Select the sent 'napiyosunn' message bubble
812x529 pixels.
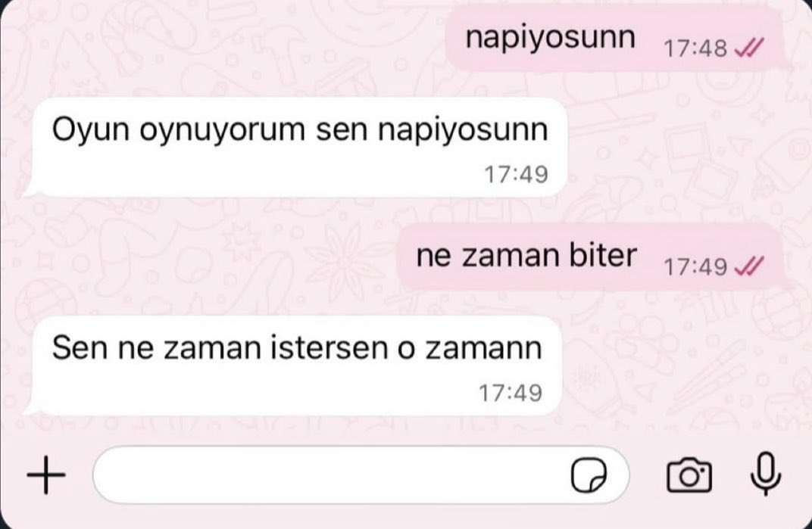tap(615, 40)
